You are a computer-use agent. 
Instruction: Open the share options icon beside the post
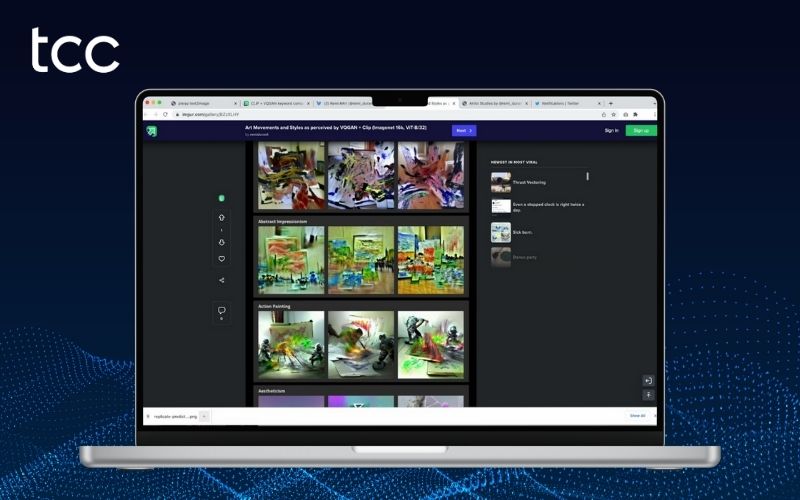[x=221, y=280]
